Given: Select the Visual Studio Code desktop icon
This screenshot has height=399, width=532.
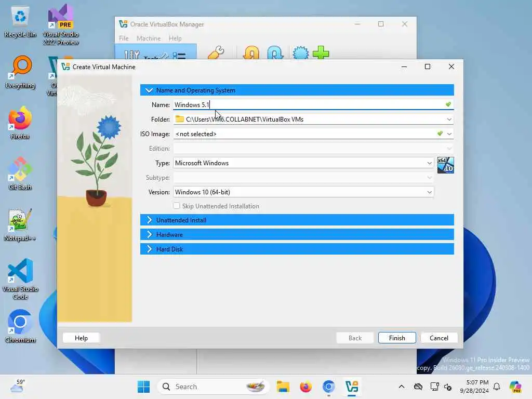Looking at the screenshot, I should [20, 279].
